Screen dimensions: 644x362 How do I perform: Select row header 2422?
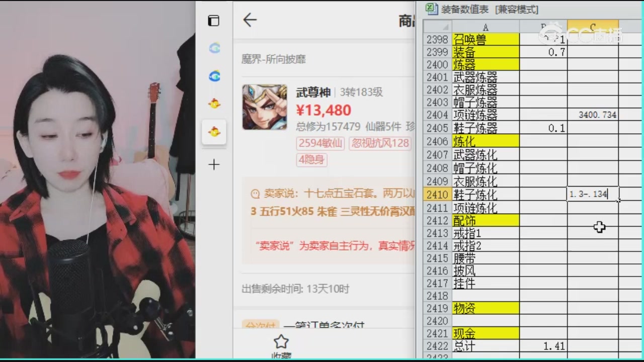[x=438, y=346]
